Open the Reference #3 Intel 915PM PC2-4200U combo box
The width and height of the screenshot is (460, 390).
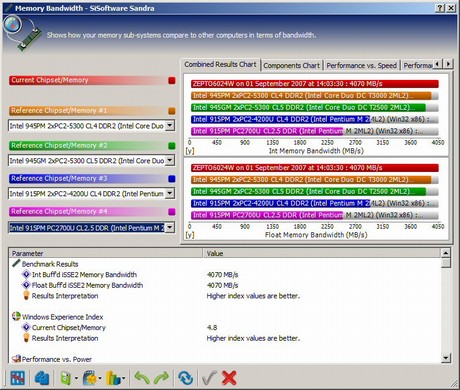click(91, 193)
